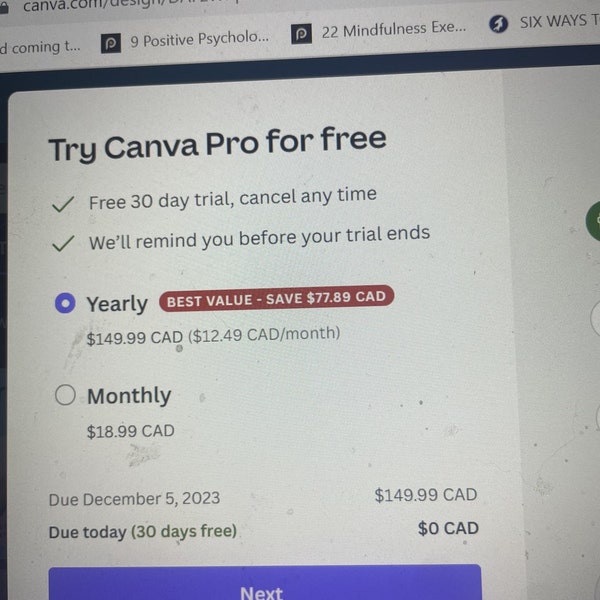Image resolution: width=600 pixels, height=600 pixels.
Task: Open the 'd coming t...' bookmark
Action: point(40,48)
